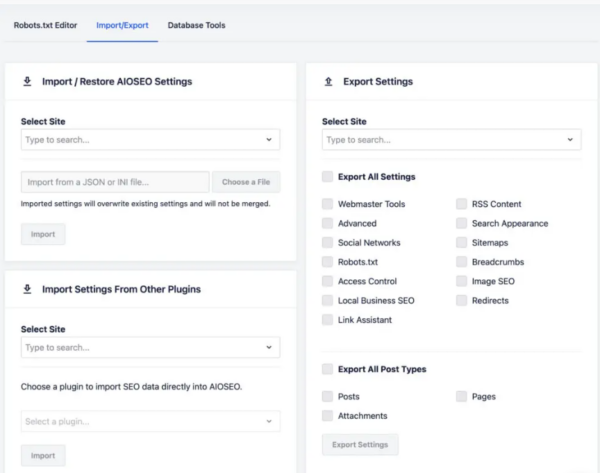Tick the Sitemaps checkbox

[462, 242]
